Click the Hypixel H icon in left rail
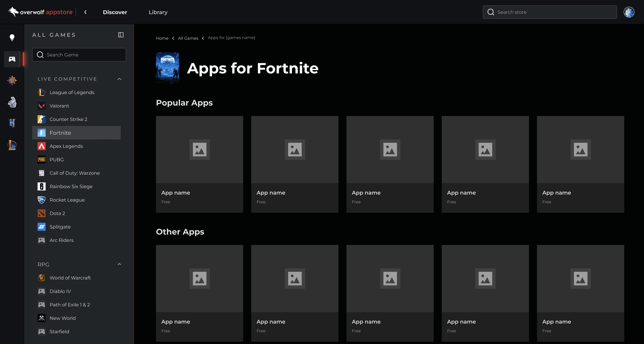This screenshot has width=644, height=344. coord(12,123)
